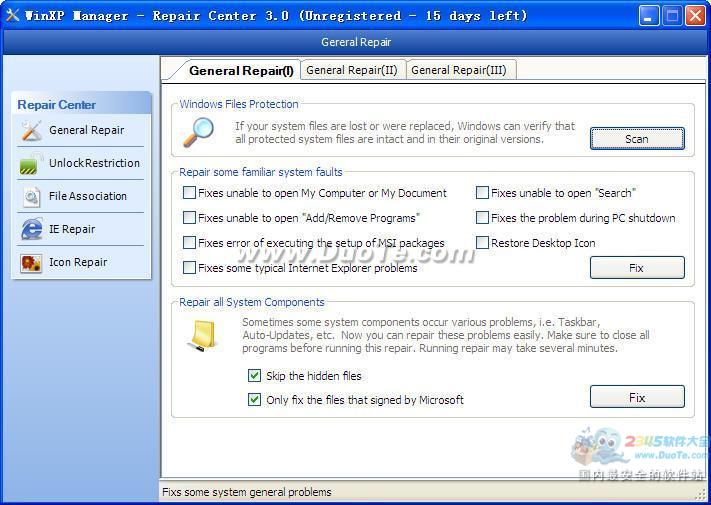Click Scan in Windows Files Protection

637,139
